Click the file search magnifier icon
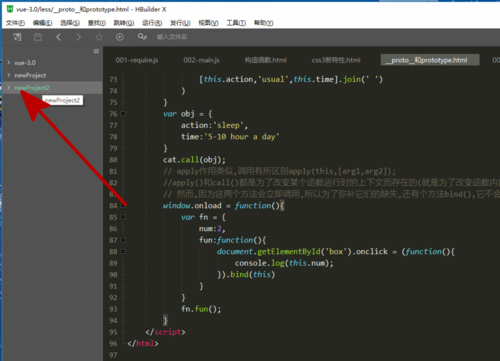Screen dimensions: 500x361 pyautogui.click(x=142, y=37)
